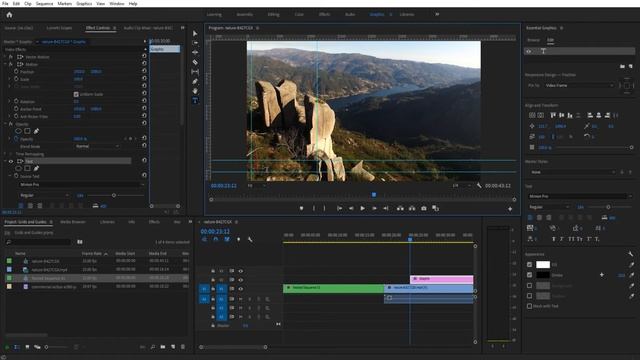The image size is (640, 360).
Task: Open Program monitor button editor plus
Action: 510,209
